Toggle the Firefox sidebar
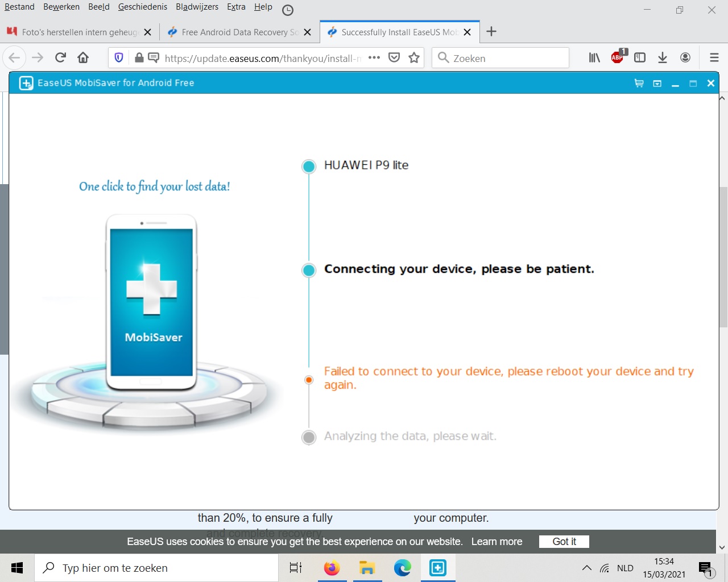728x582 pixels. click(640, 57)
